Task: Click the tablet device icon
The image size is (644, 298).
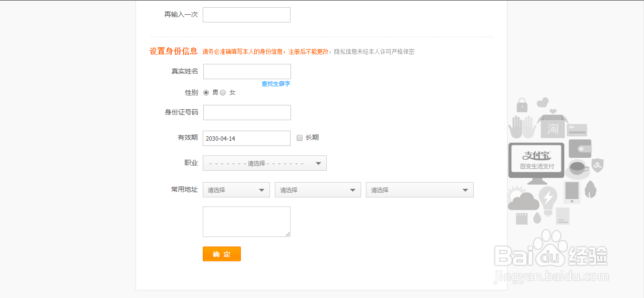Action: point(571,192)
